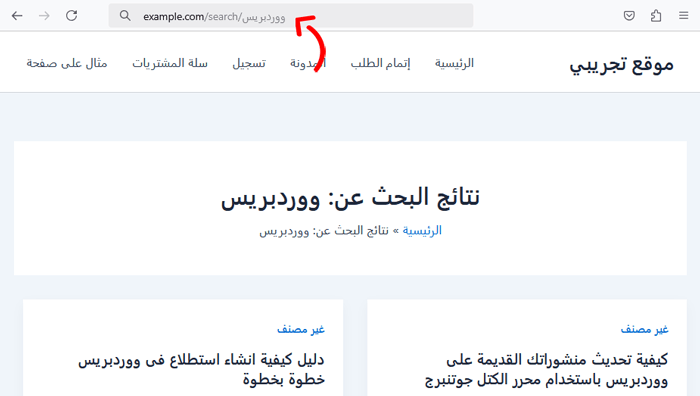Open the site title موقع تجريبي

(x=621, y=64)
